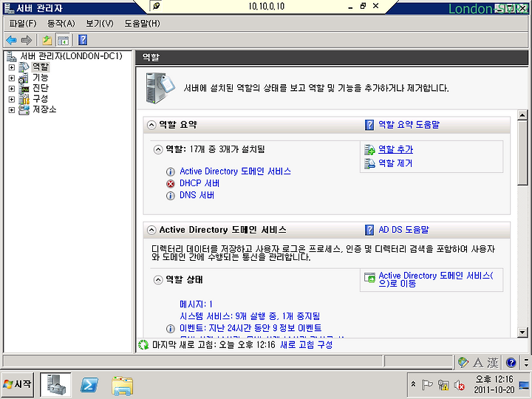
Task: Click the DHCP 서버 role link
Action: [199, 183]
